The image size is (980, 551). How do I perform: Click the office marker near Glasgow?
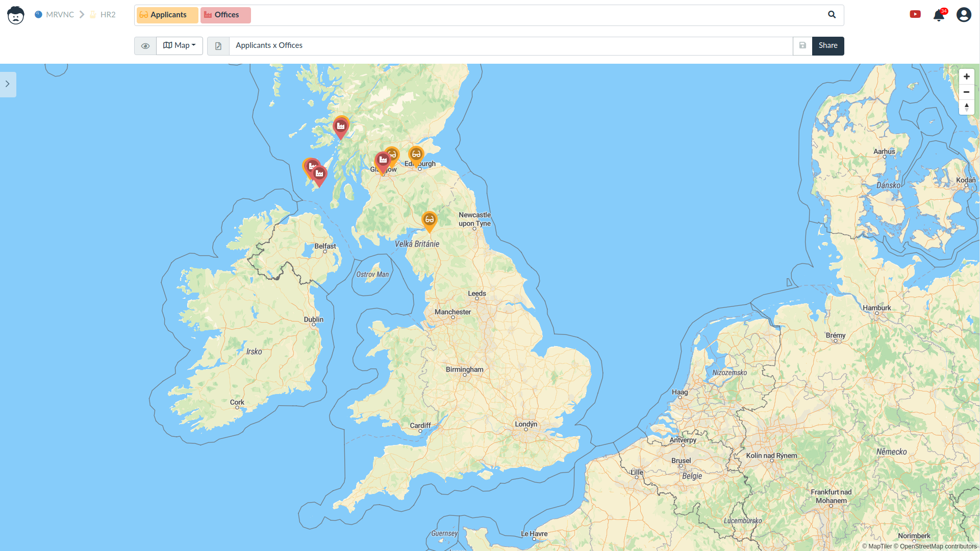click(x=383, y=160)
